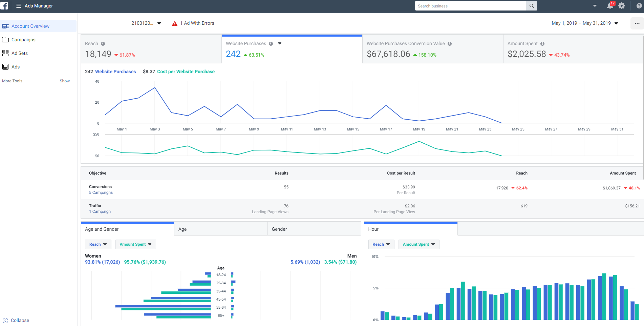Click the Website Purchases info icon
644x326 pixels.
pyautogui.click(x=271, y=44)
